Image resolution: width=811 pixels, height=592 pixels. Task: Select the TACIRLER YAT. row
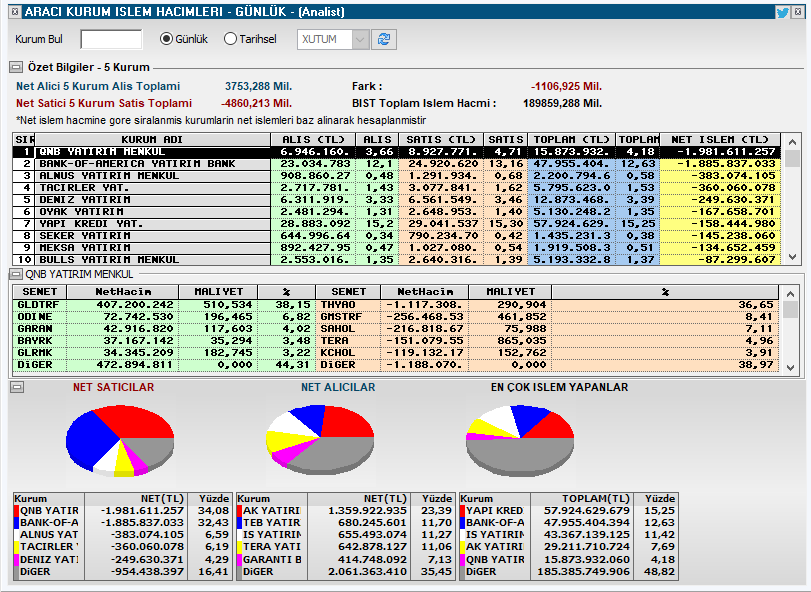coord(397,188)
